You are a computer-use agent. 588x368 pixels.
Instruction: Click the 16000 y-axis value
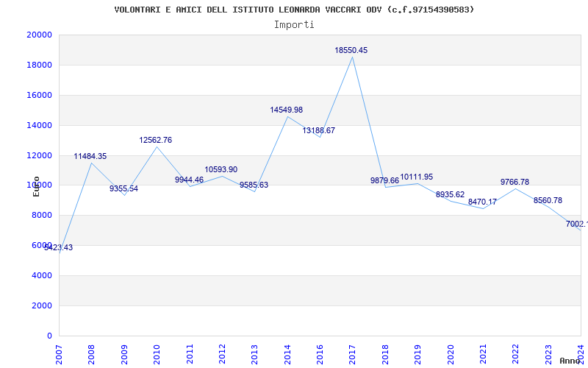point(40,96)
